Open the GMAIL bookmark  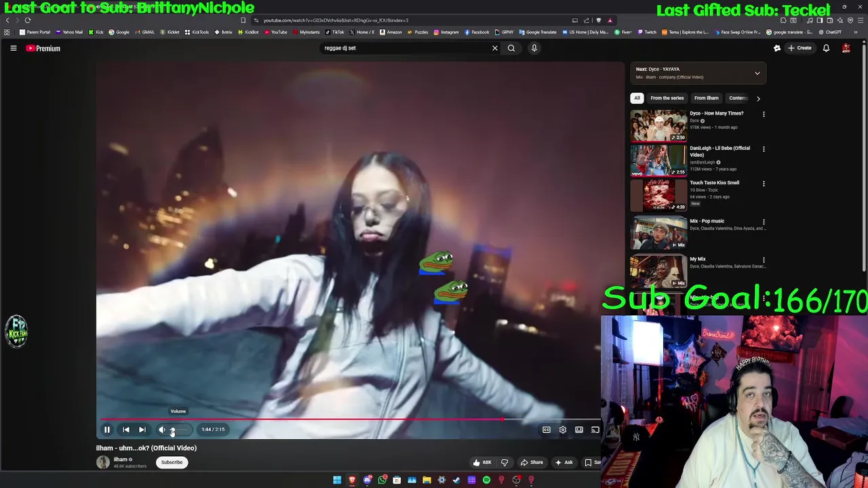tap(144, 32)
